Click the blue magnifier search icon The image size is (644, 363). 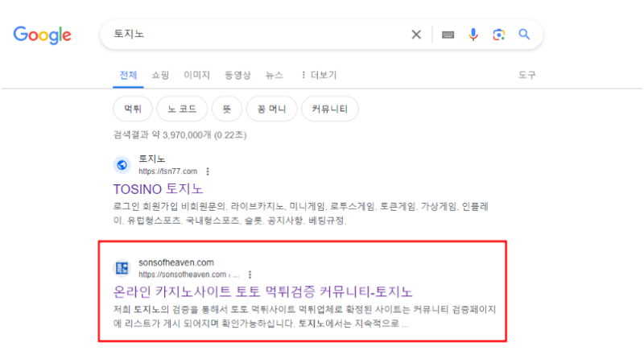[524, 35]
